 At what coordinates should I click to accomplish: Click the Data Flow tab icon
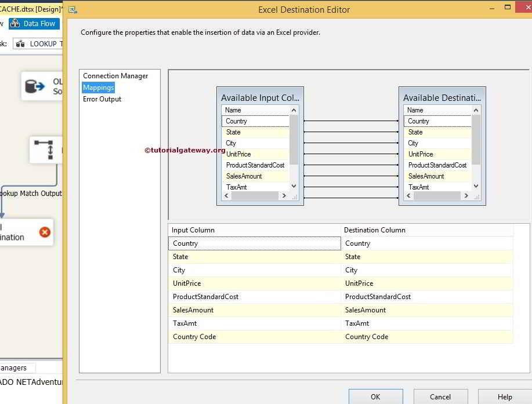(x=16, y=24)
